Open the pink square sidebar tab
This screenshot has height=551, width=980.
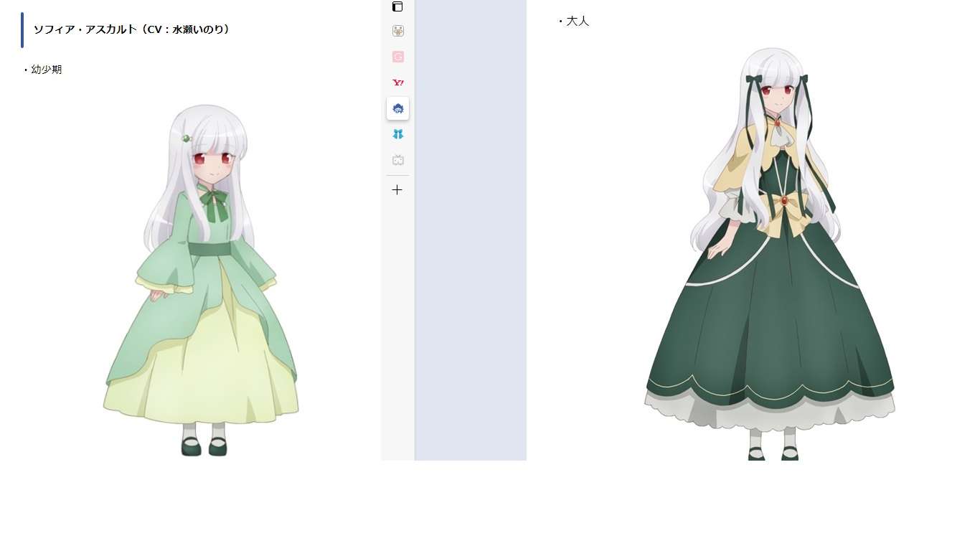tap(398, 57)
